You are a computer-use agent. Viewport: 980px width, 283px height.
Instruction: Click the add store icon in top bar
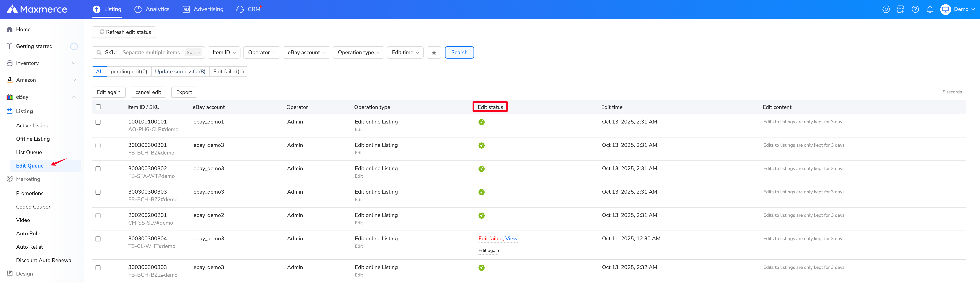pos(900,9)
